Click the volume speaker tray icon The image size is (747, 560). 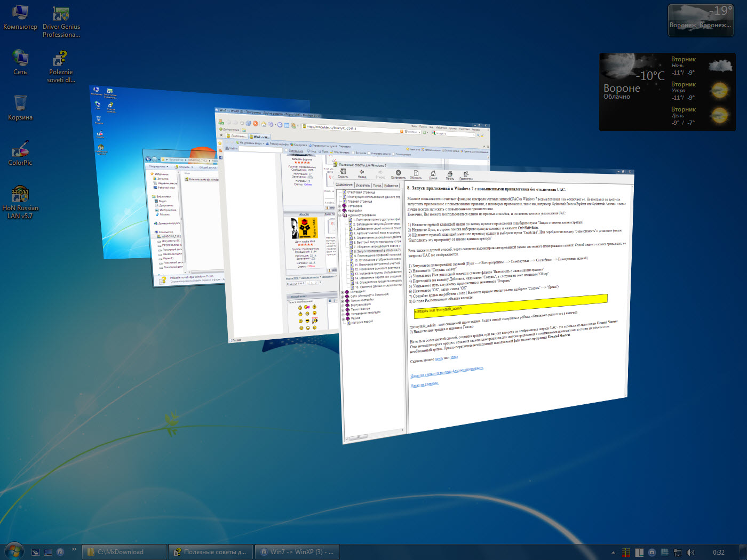click(x=690, y=552)
